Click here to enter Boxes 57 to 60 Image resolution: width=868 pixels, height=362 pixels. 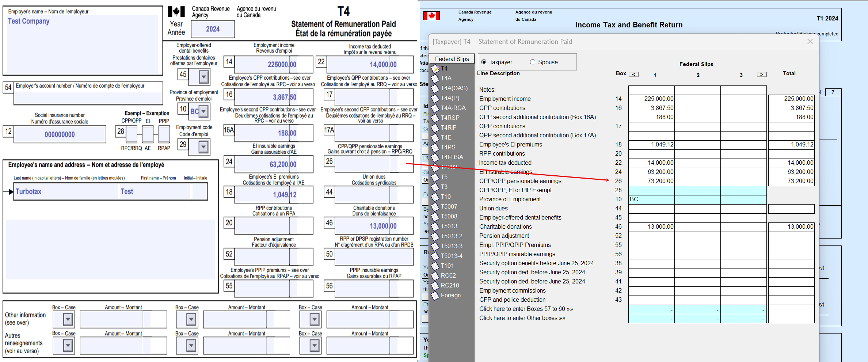(x=526, y=309)
